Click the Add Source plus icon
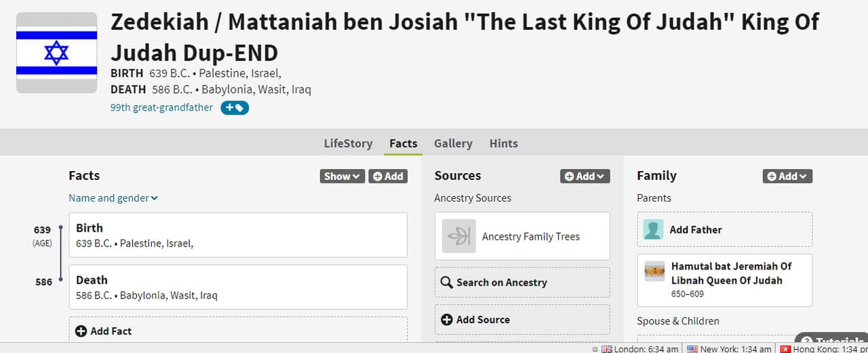Image resolution: width=868 pixels, height=353 pixels. tap(447, 320)
